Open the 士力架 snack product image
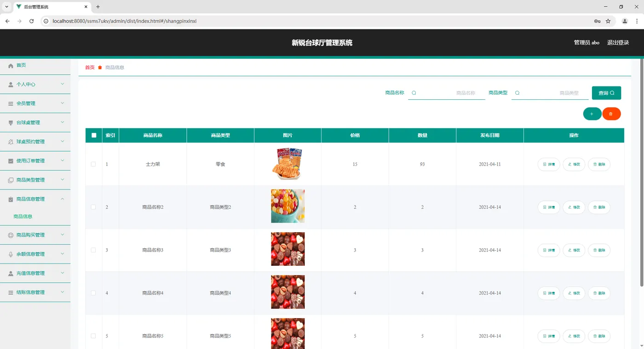The height and width of the screenshot is (349, 644). click(x=287, y=164)
